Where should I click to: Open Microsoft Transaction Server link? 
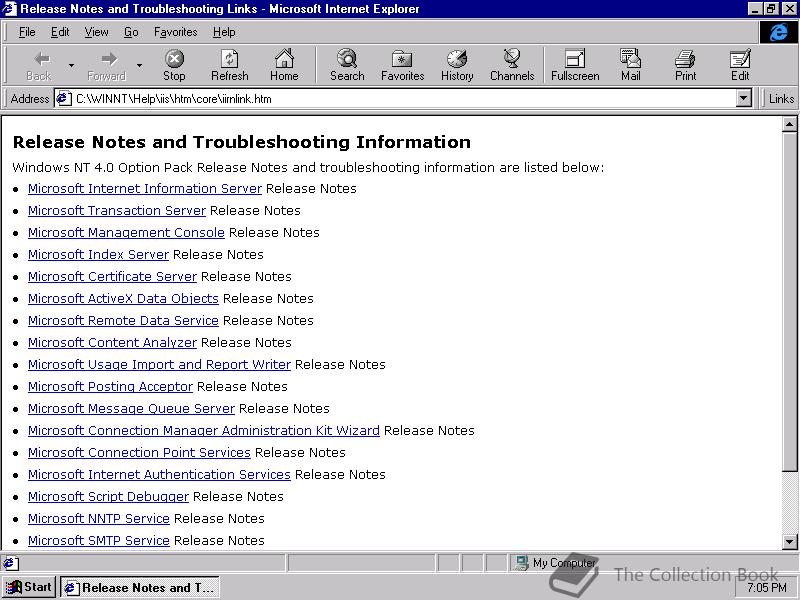coord(117,211)
